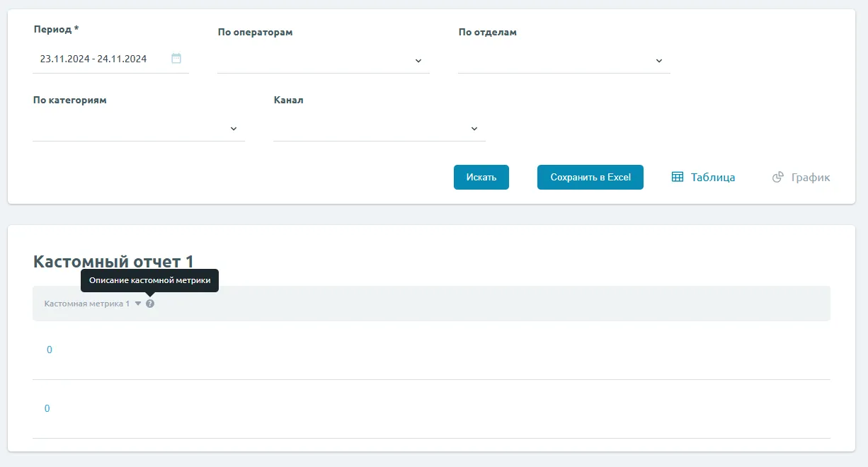Image resolution: width=868 pixels, height=467 pixels.
Task: Expand the Канал dropdown chevron
Action: [x=474, y=129]
